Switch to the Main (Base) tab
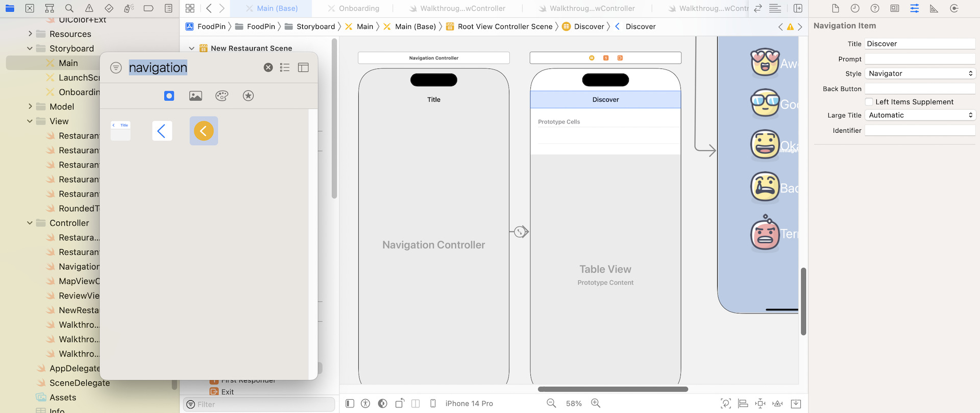The image size is (980, 413). pos(271,8)
